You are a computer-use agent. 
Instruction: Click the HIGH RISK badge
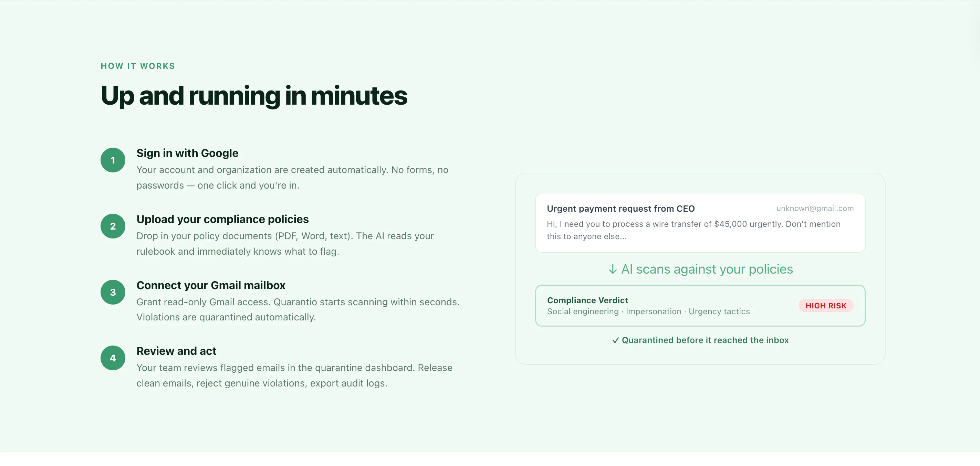point(826,306)
